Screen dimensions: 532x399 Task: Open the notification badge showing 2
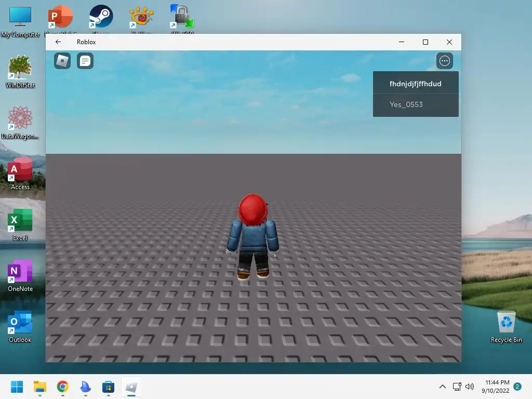(517, 387)
